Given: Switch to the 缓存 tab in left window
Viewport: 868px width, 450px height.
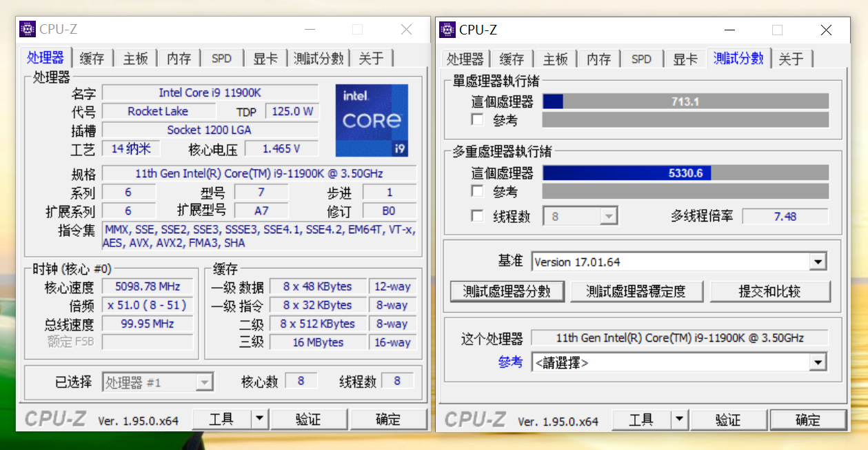Looking at the screenshot, I should point(92,58).
